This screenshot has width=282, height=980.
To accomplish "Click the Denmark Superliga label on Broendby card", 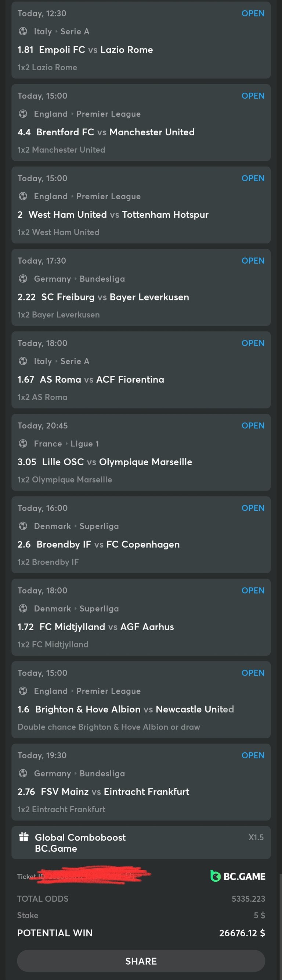I will click(x=76, y=526).
